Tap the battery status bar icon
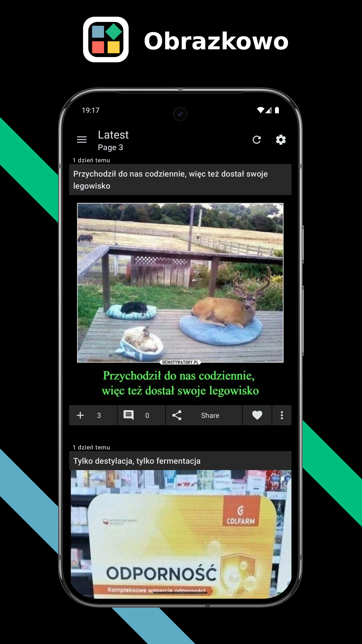 277,110
